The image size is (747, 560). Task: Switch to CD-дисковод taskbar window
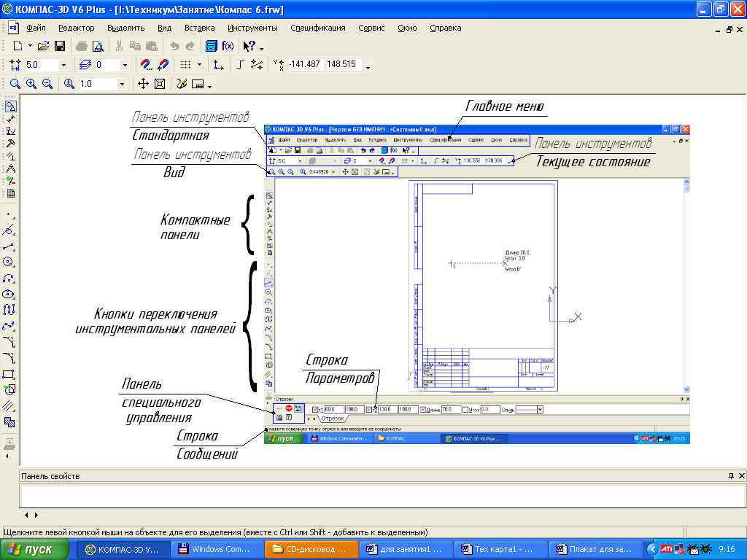(311, 550)
